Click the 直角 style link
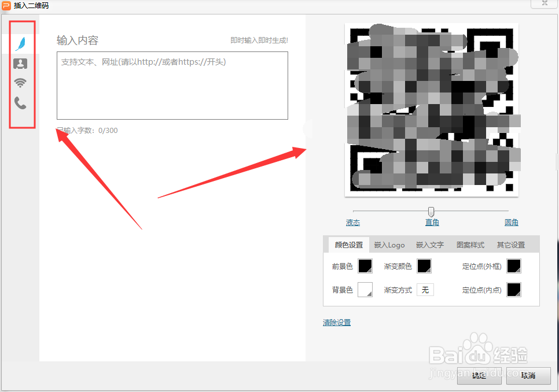The height and width of the screenshot is (392, 559). click(432, 223)
